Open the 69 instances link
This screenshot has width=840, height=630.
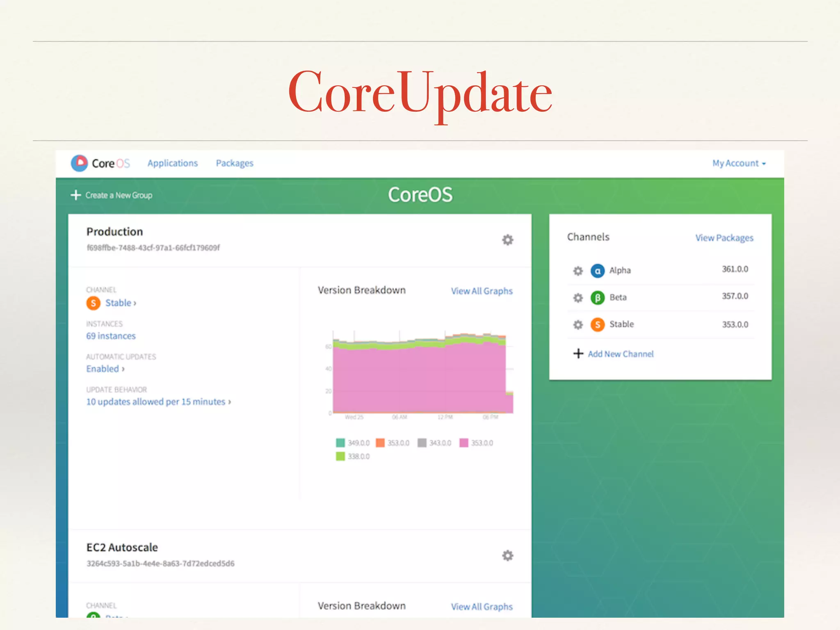[111, 336]
